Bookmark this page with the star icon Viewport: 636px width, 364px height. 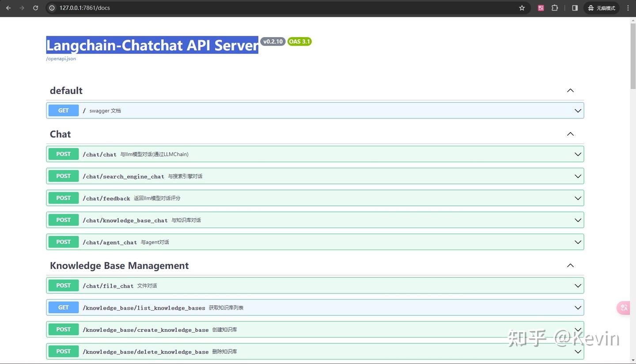click(522, 8)
